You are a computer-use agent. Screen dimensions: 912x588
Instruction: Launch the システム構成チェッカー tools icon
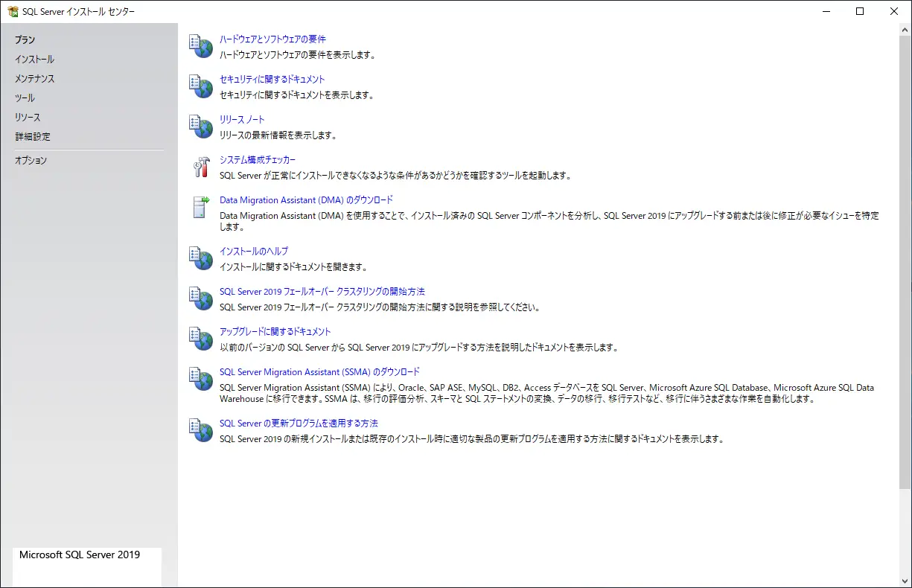(201, 167)
